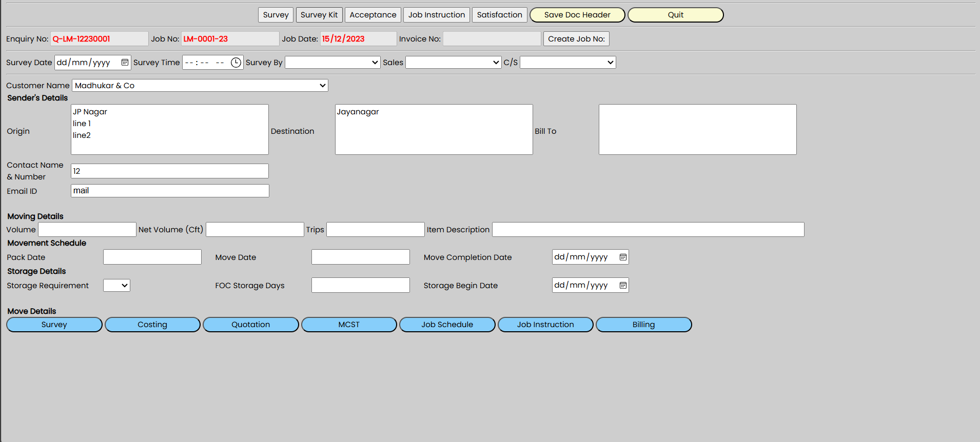
Task: Select the Satisfaction tab
Action: pos(499,15)
